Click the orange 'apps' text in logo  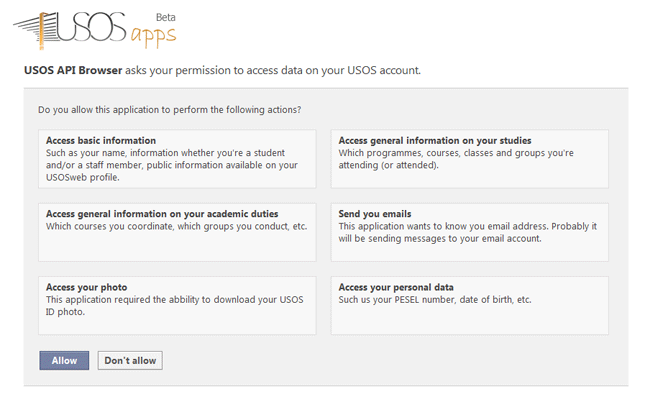(153, 36)
